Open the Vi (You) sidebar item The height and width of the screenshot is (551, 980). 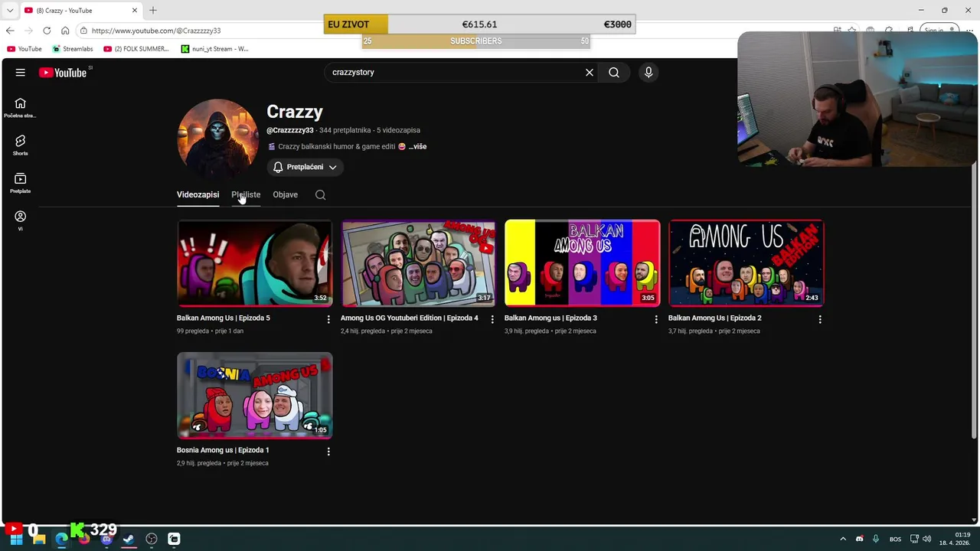pyautogui.click(x=21, y=221)
